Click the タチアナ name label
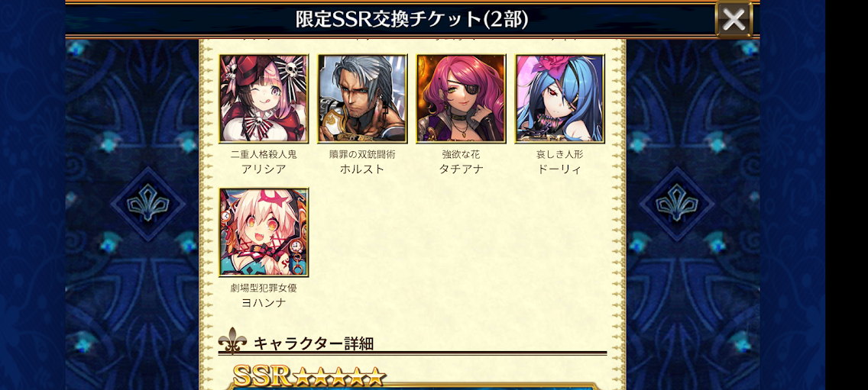Viewport: 868px width, 390px height. pos(462,169)
